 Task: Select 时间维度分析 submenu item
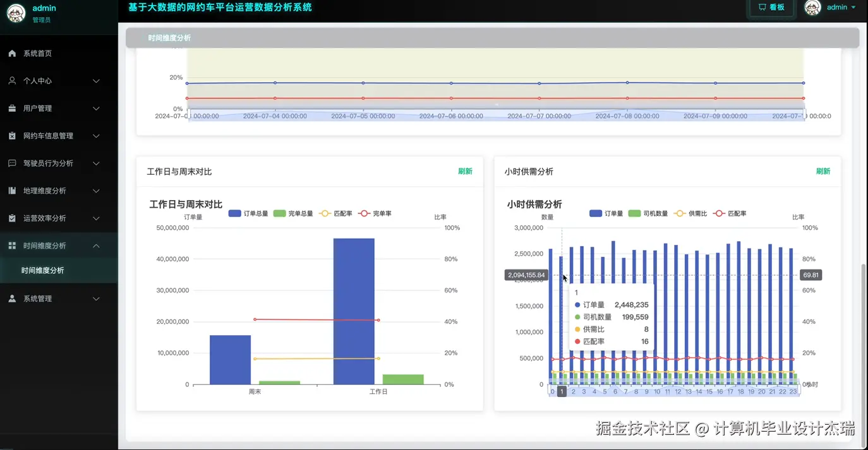[x=59, y=270]
